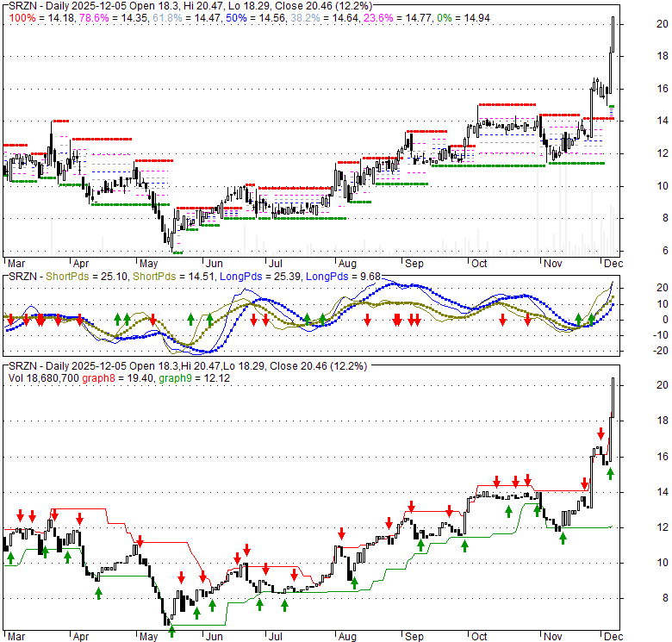
Task: Click the May marker on the bottom chart axis
Action: [x=148, y=639]
